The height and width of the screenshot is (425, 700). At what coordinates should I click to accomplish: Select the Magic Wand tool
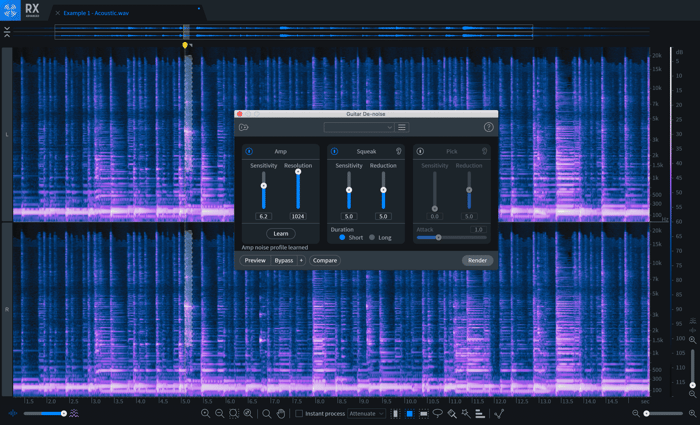click(466, 413)
